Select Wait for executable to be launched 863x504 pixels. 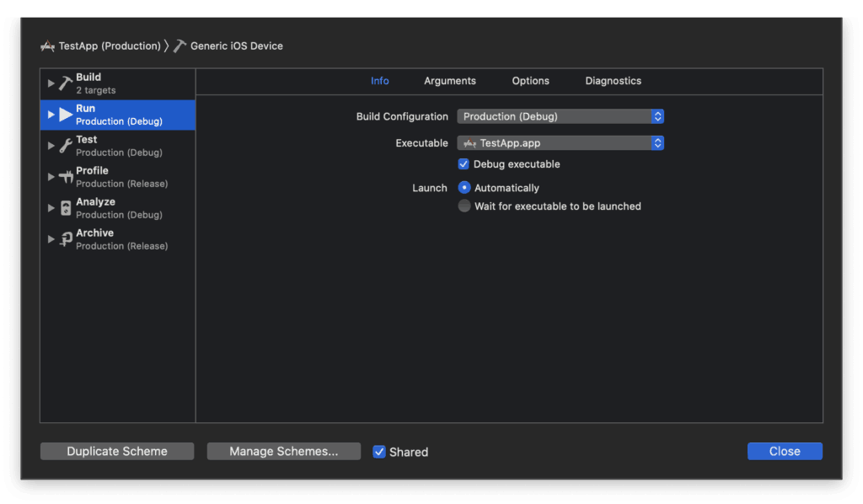(x=464, y=206)
